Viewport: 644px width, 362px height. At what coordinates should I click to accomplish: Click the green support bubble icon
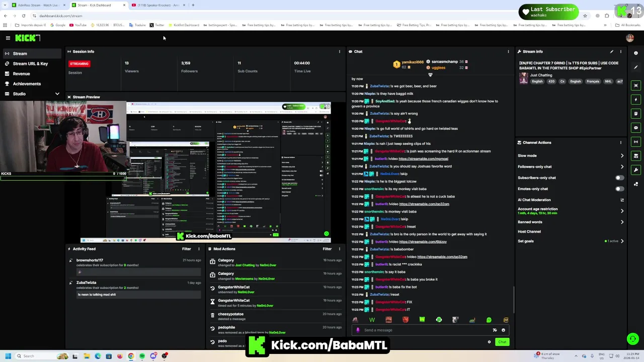(x=632, y=339)
